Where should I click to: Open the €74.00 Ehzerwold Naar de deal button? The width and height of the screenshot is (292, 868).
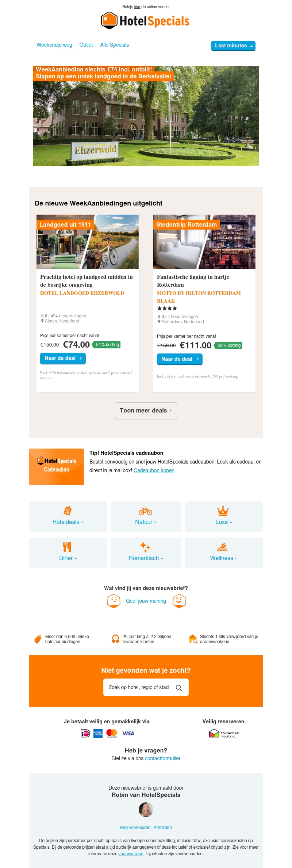pyautogui.click(x=63, y=358)
